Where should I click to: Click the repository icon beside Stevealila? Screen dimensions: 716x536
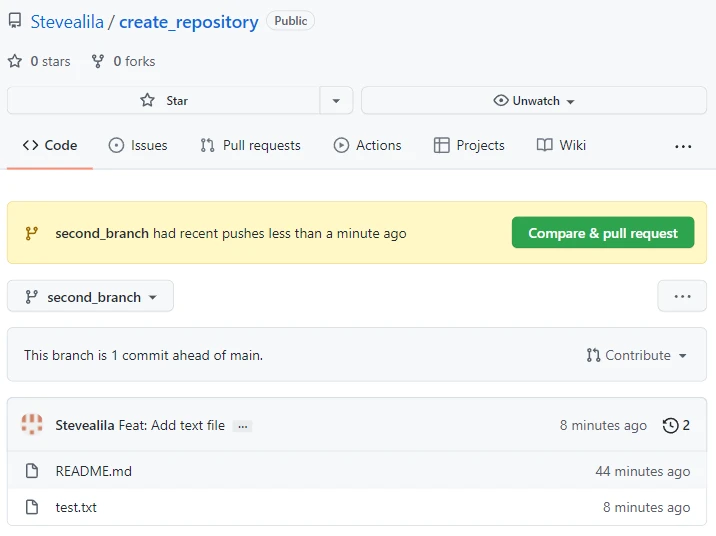coord(15,21)
